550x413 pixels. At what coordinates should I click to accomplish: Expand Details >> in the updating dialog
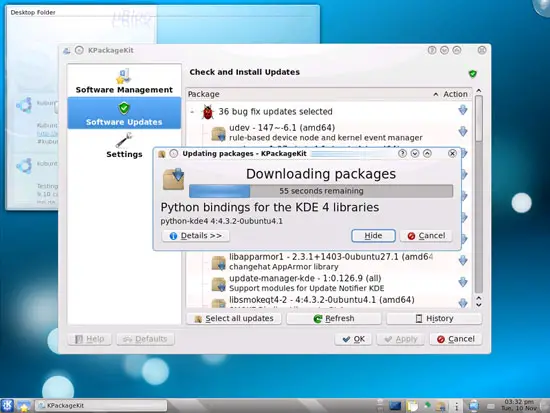(x=196, y=236)
